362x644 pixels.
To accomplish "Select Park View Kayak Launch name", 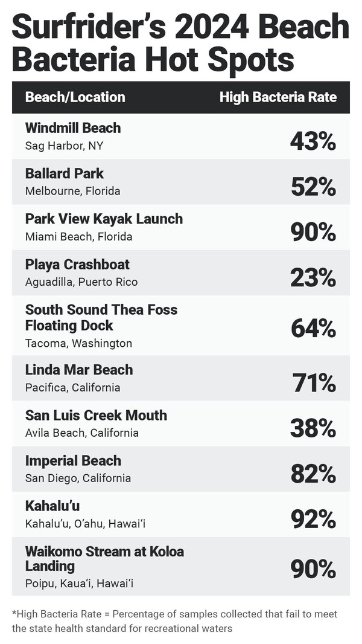I will point(104,219).
